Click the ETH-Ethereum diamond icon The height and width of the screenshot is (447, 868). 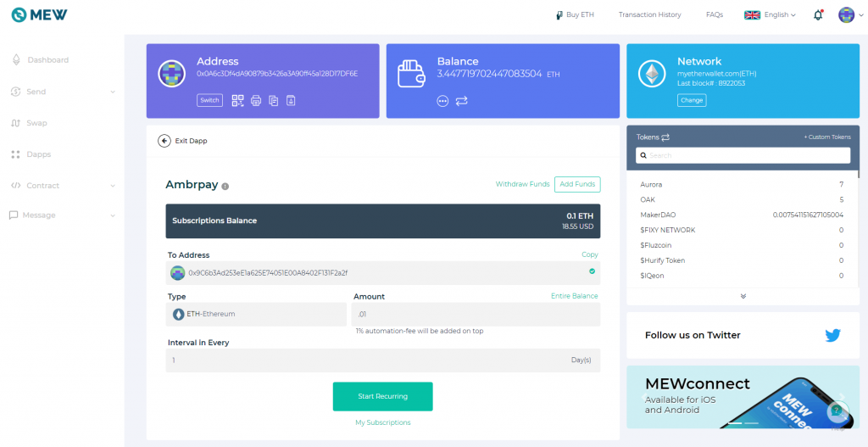click(x=178, y=314)
